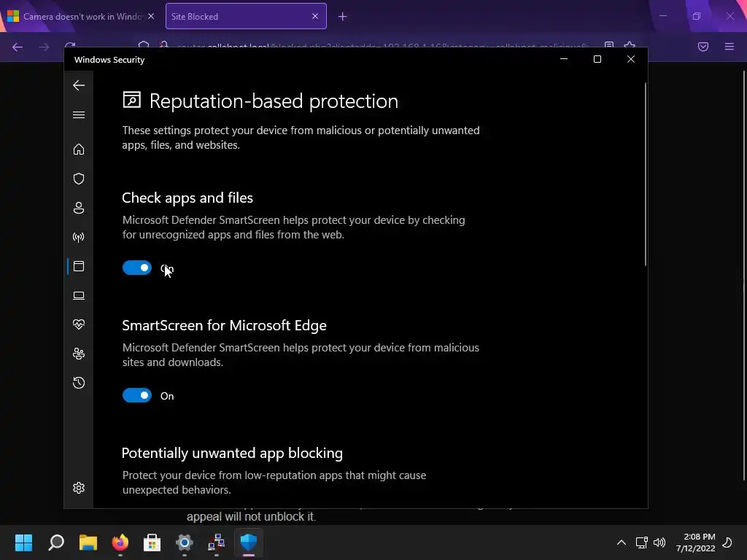Open Virus & threat protection shield icon
This screenshot has height=560, width=747.
pyautogui.click(x=79, y=179)
